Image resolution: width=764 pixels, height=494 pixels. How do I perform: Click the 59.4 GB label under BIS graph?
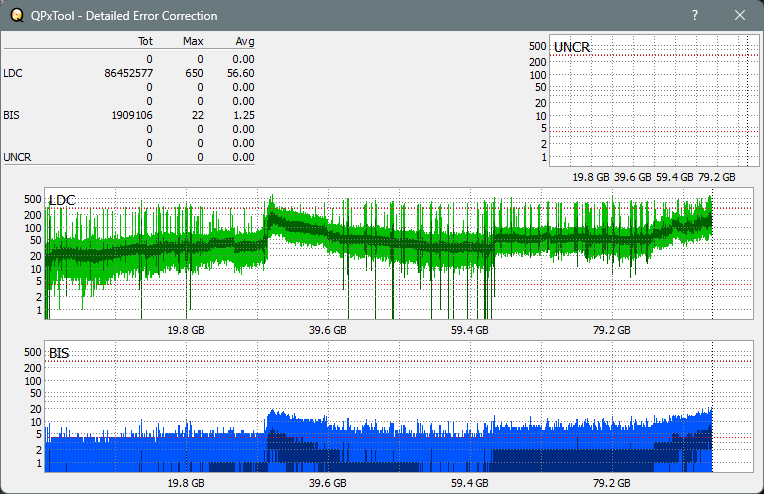(x=469, y=483)
